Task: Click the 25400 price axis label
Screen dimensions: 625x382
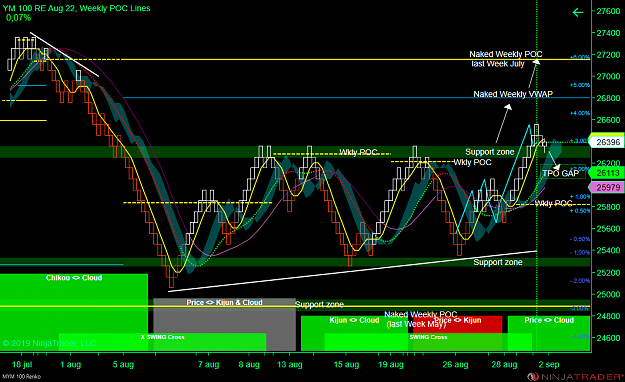Action: point(608,251)
